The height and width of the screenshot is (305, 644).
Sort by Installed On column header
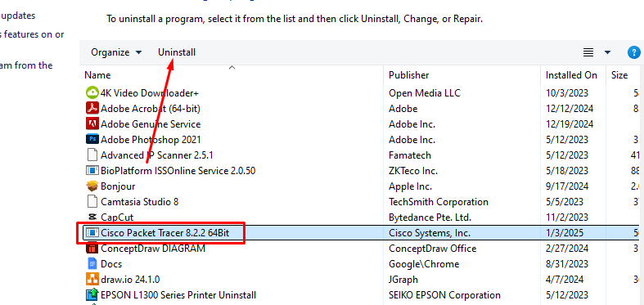(573, 75)
